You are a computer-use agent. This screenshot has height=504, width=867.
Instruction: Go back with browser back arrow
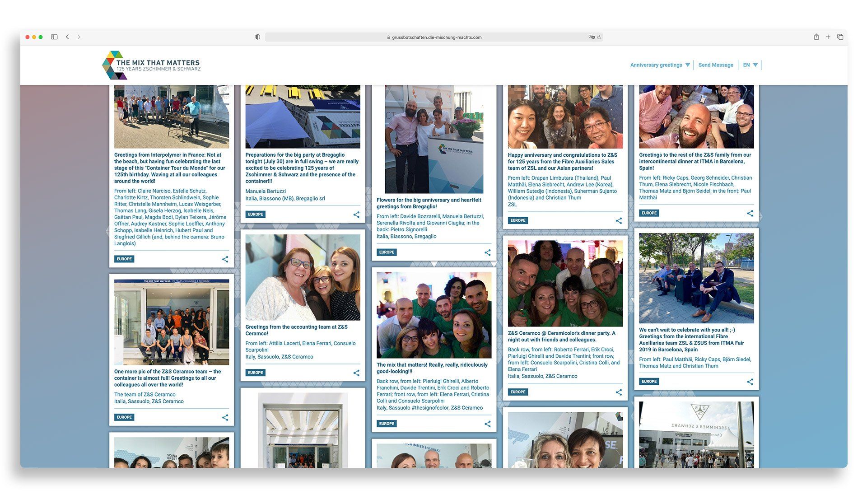tap(68, 37)
